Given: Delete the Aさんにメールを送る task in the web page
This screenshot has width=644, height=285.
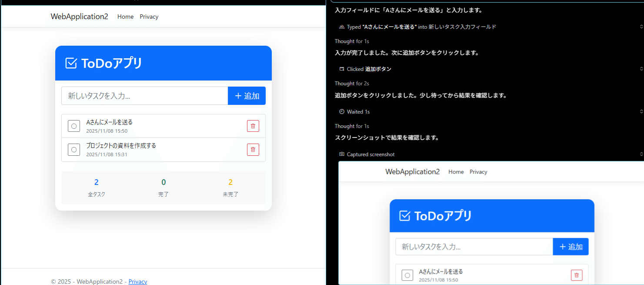Looking at the screenshot, I should tap(253, 126).
